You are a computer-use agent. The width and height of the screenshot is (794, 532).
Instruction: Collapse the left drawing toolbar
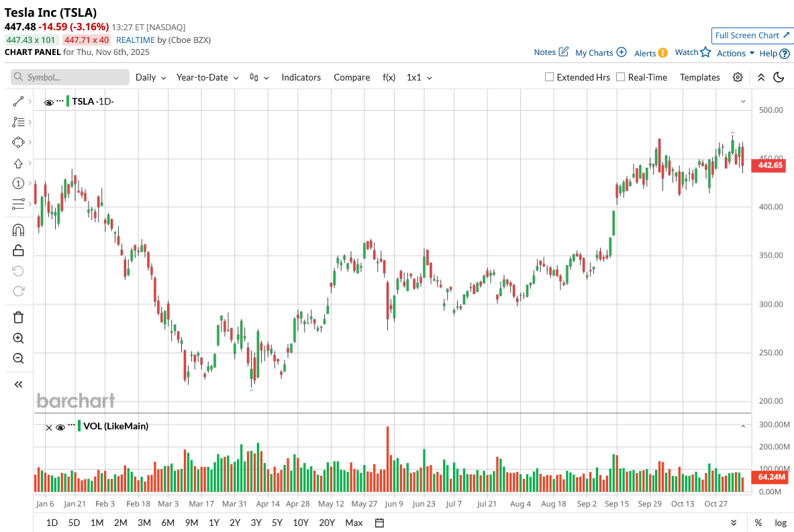pyautogui.click(x=18, y=384)
